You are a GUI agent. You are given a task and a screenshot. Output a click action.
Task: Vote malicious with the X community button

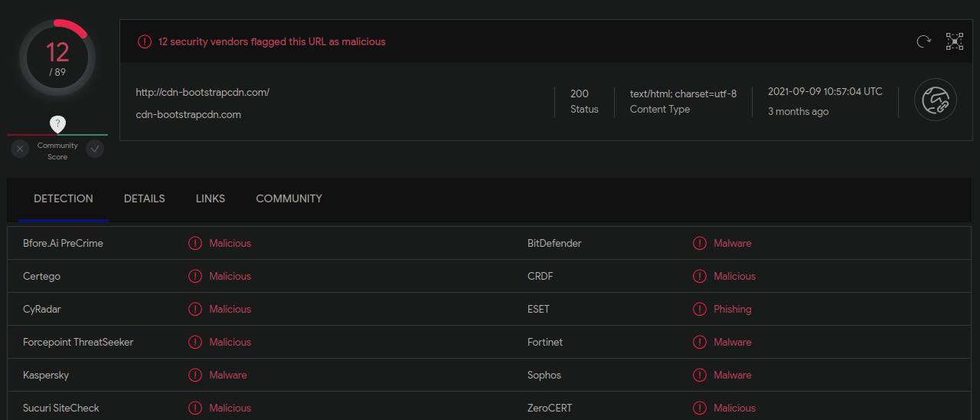(x=20, y=149)
